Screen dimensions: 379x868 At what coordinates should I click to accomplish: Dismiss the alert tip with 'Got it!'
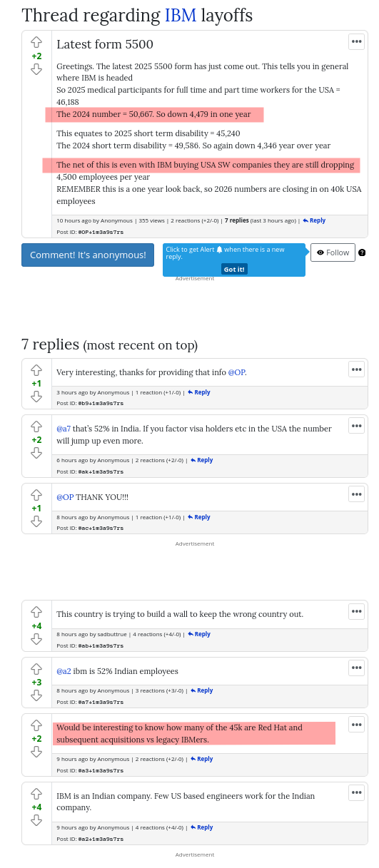click(234, 269)
